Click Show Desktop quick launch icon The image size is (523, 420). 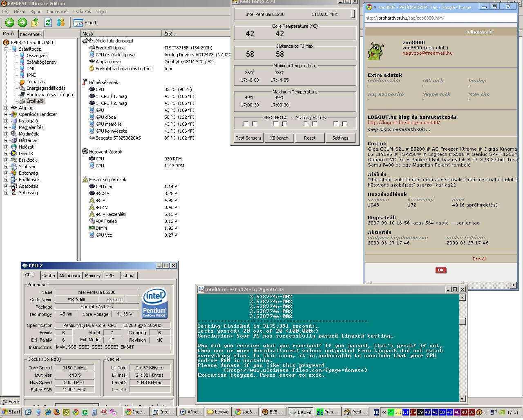click(x=28, y=412)
